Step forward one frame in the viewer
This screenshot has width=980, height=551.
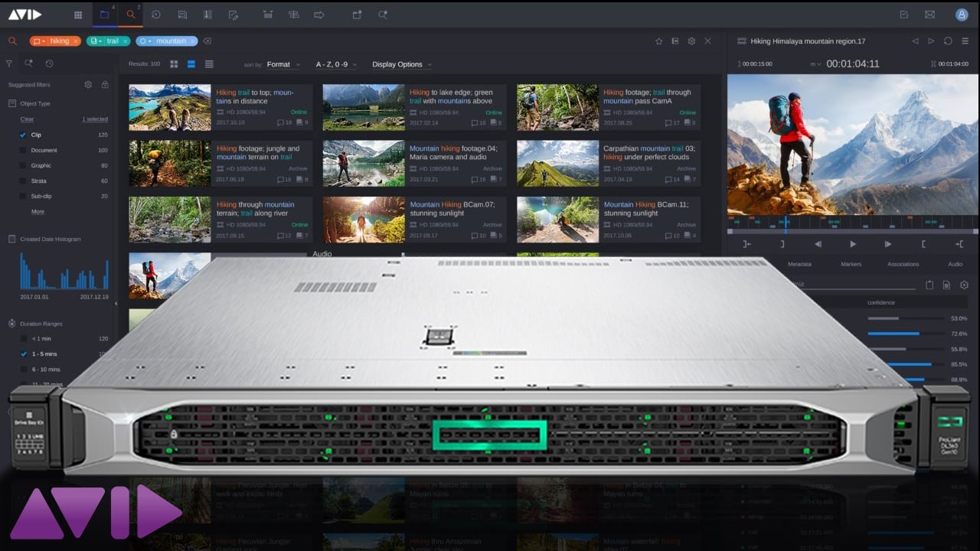(x=888, y=244)
